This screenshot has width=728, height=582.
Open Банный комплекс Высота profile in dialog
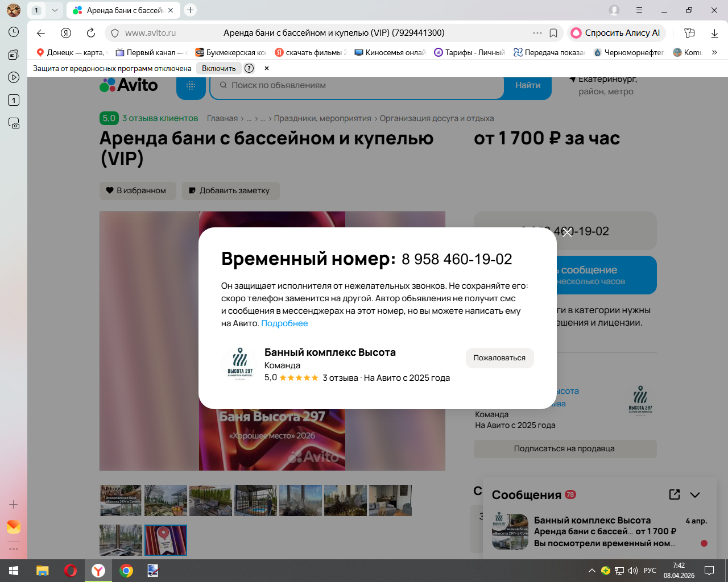point(330,352)
